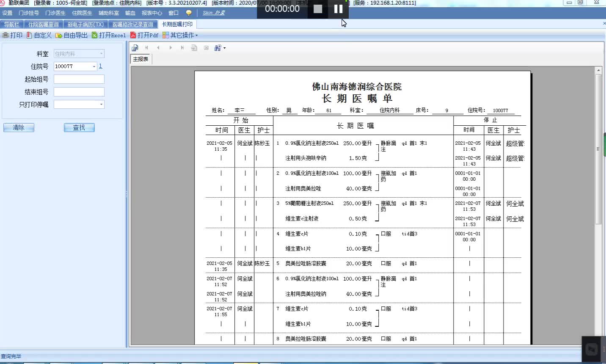Go to next report page

[171, 48]
